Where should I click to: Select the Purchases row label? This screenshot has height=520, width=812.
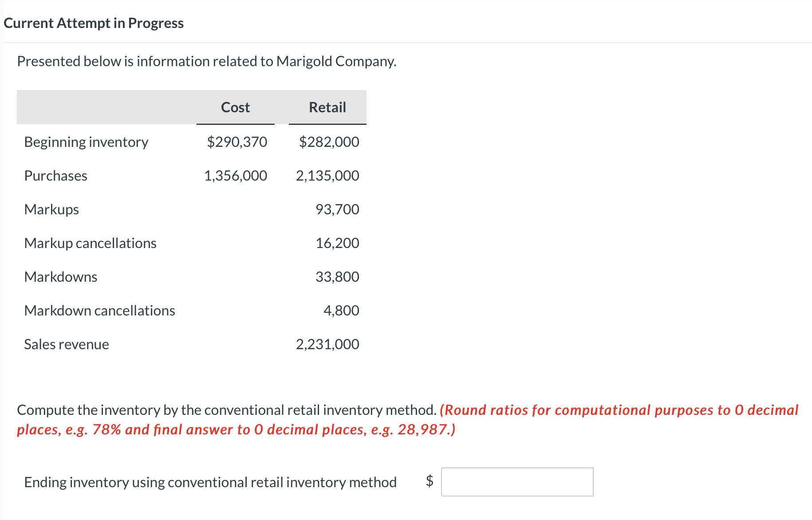coord(55,176)
